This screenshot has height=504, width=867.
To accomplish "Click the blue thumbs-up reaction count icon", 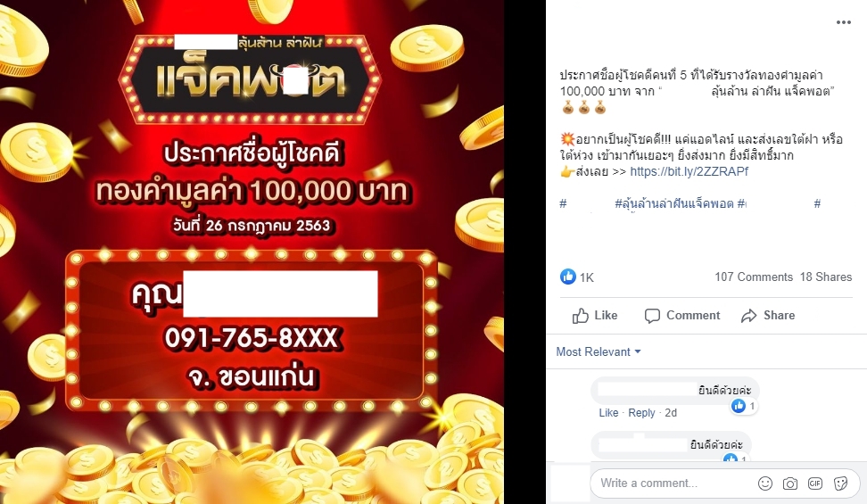I will point(568,277).
